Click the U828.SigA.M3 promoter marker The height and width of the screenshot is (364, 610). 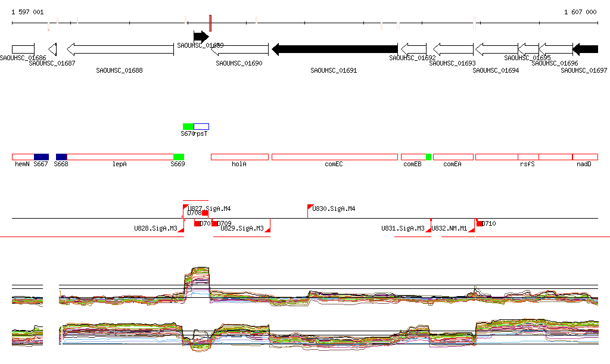pos(181,230)
